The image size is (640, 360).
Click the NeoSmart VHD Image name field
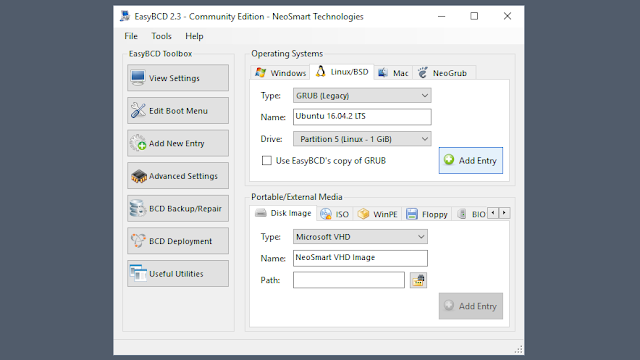pos(360,258)
